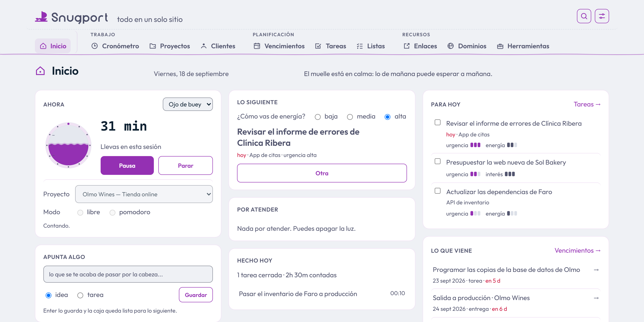Screen dimensions: 644x322
Task: Open the Vencimientos nav item
Action: pyautogui.click(x=279, y=46)
